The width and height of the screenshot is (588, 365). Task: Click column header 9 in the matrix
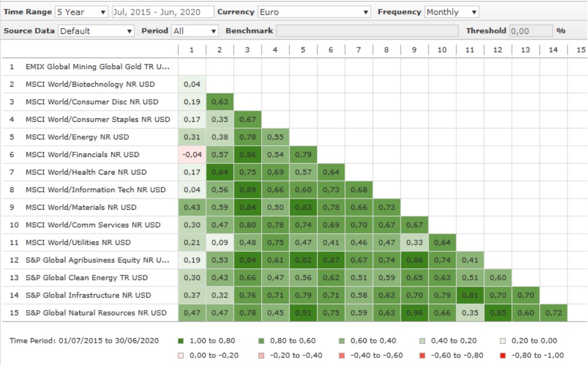pyautogui.click(x=414, y=50)
